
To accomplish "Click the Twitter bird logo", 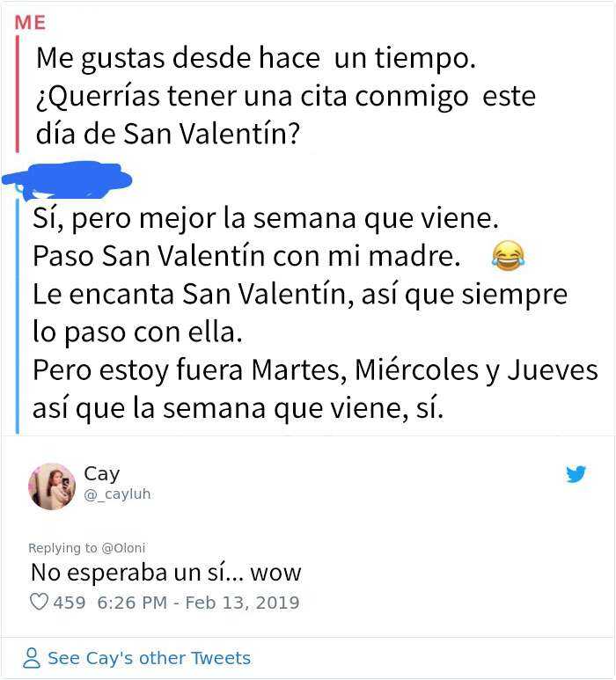I will point(576,475).
